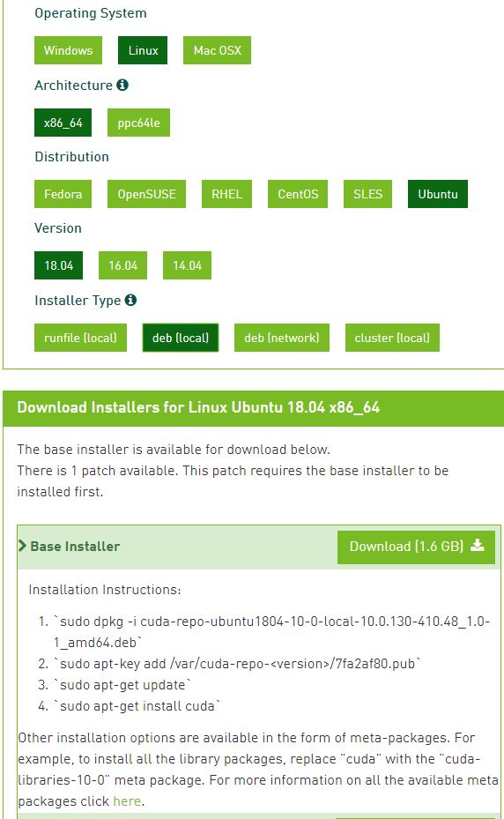504x819 pixels.
Task: Select cluster (local) installer type
Action: coord(392,338)
